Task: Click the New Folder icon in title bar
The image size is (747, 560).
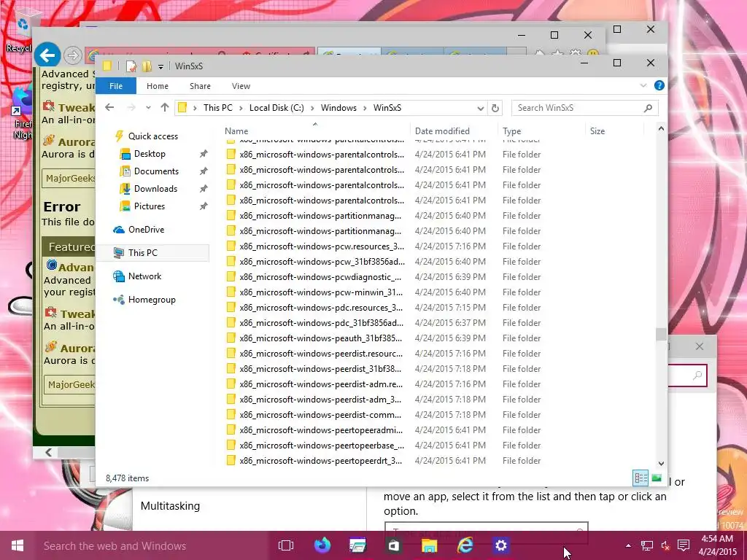Action: tap(147, 66)
